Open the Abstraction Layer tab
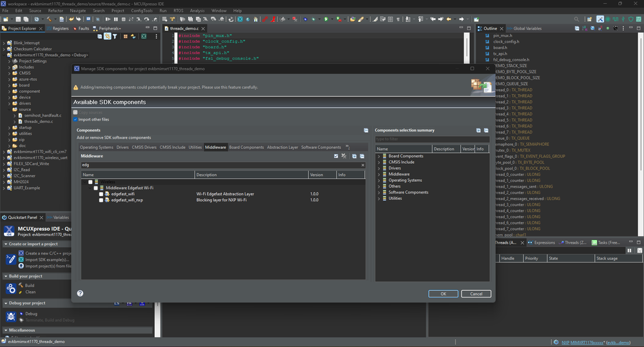 tap(282, 147)
